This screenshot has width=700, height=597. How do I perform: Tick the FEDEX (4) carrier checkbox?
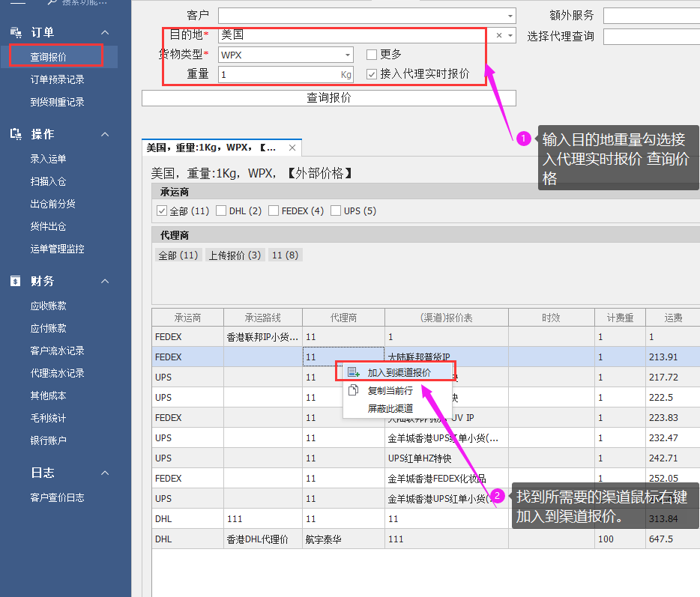274,211
